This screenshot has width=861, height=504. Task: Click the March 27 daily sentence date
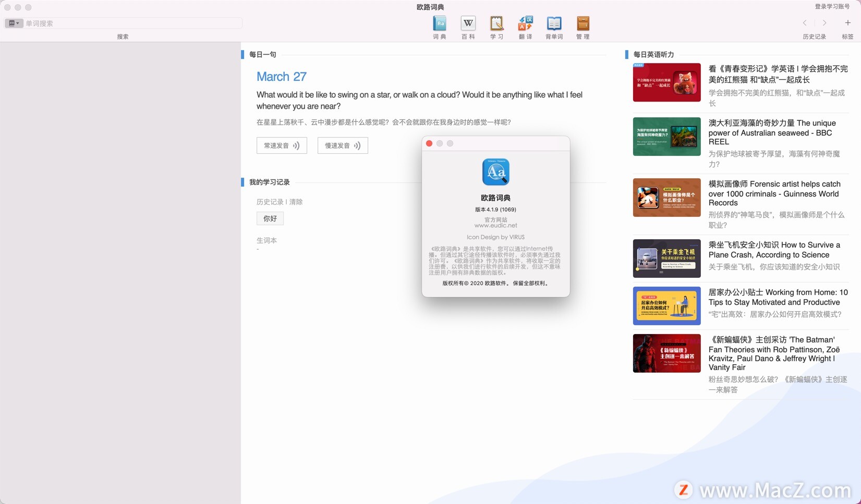282,77
